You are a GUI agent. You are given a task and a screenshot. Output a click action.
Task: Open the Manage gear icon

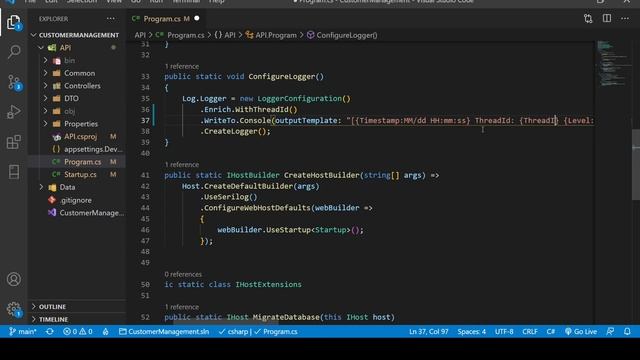[x=14, y=309]
